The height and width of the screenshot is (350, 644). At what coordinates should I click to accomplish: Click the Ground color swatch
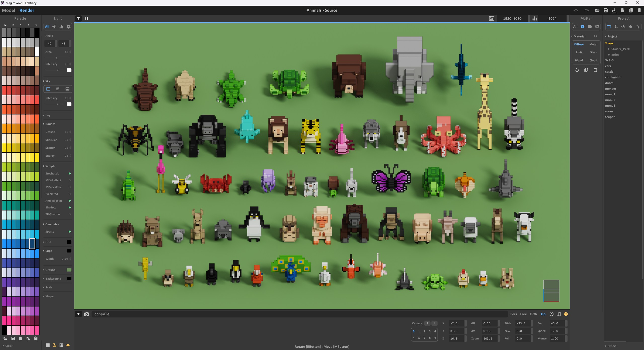pos(69,270)
